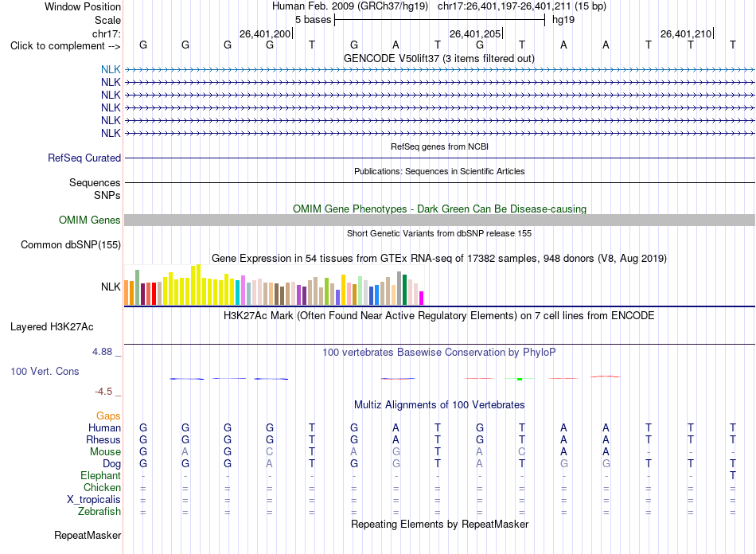Open the Short Genetic Variants dbSNP 155 title

[x=439, y=233]
